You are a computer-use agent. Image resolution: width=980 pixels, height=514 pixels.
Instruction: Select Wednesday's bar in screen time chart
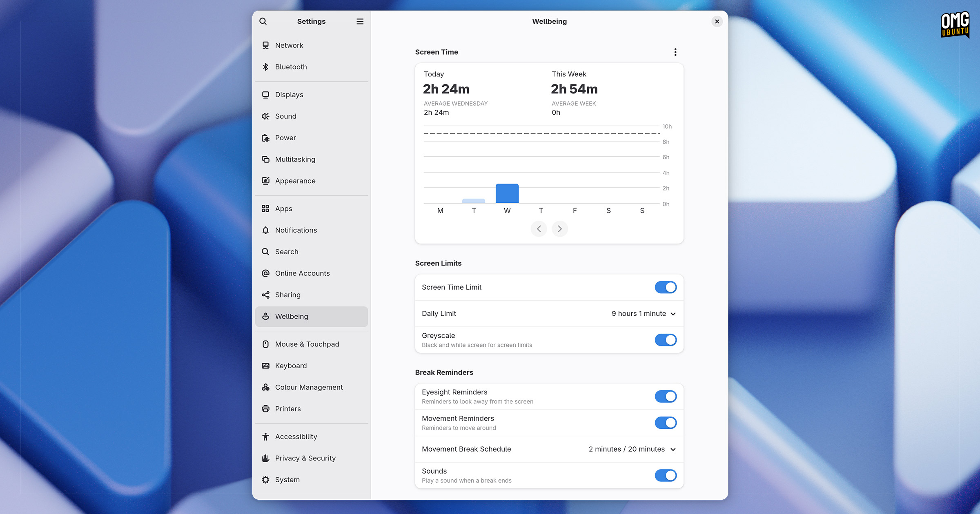[507, 193]
